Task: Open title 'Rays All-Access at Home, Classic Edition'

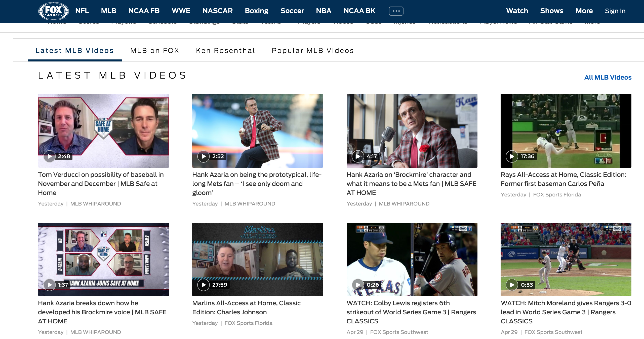Action: point(563,179)
